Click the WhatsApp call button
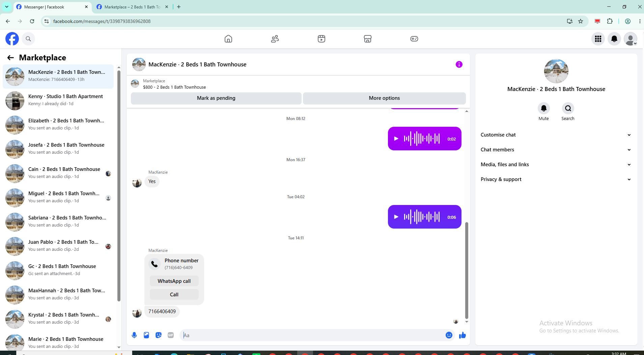Image resolution: width=644 pixels, height=355 pixels. point(174,281)
